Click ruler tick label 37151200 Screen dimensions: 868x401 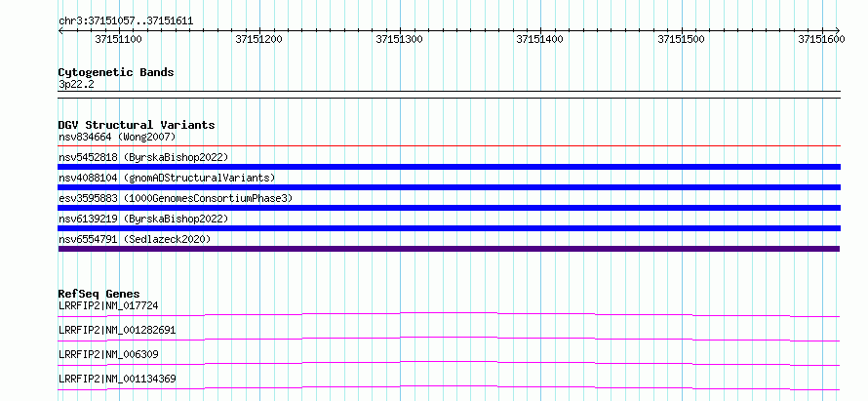point(258,39)
